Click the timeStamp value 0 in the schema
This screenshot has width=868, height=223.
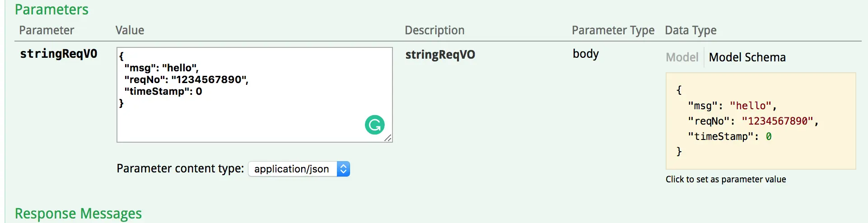[x=769, y=136]
